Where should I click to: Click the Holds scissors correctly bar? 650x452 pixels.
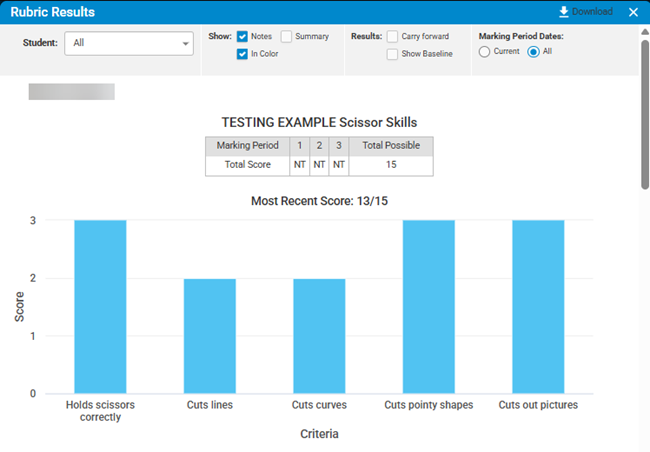click(100, 306)
